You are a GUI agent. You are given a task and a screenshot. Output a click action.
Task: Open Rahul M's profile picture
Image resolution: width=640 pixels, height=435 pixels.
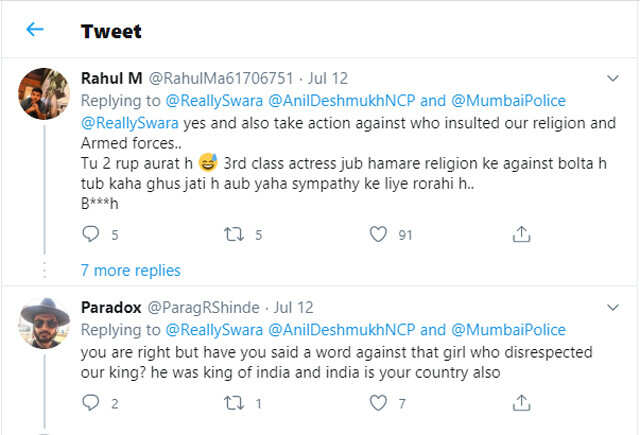[45, 93]
